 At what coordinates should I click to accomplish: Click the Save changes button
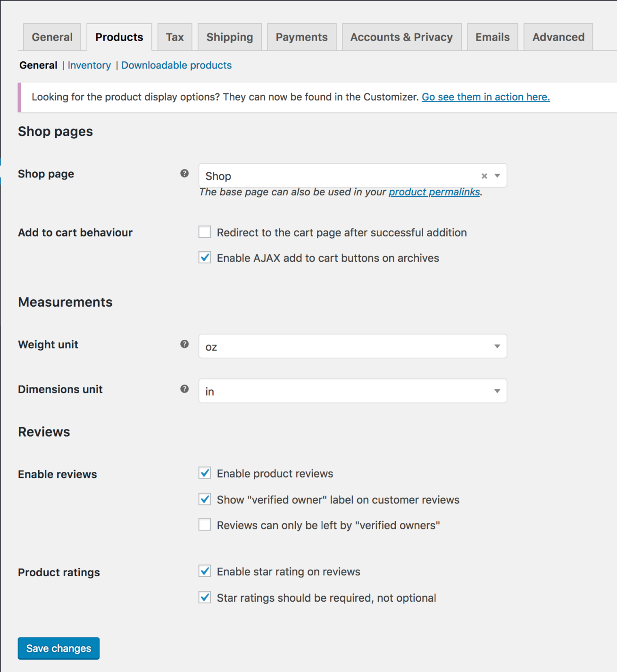pos(58,648)
